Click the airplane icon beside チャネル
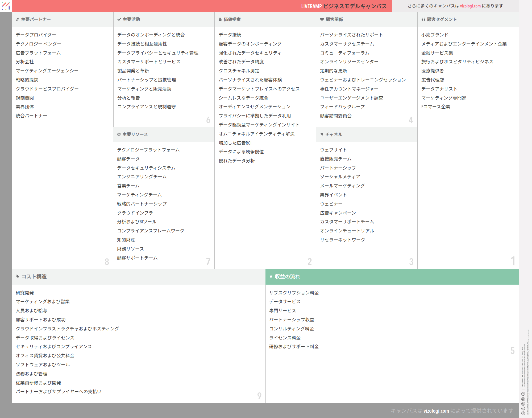532x418 pixels. 322,134
